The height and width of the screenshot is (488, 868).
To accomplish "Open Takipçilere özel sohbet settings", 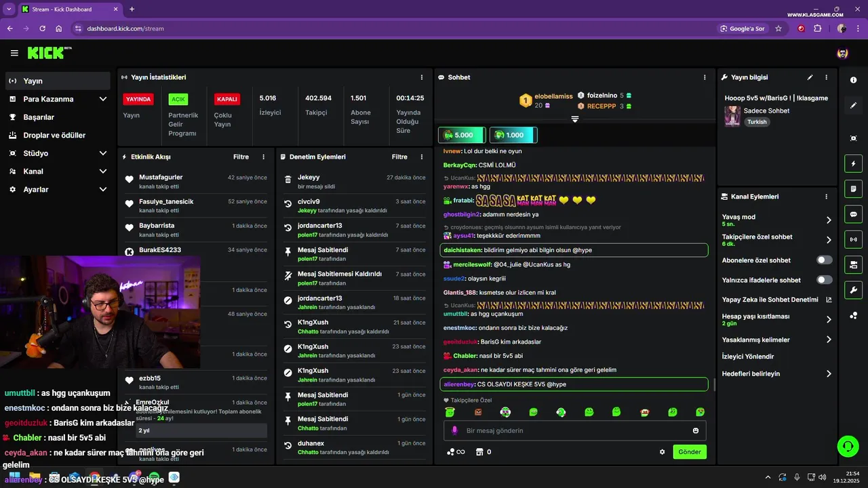I will pos(776,240).
